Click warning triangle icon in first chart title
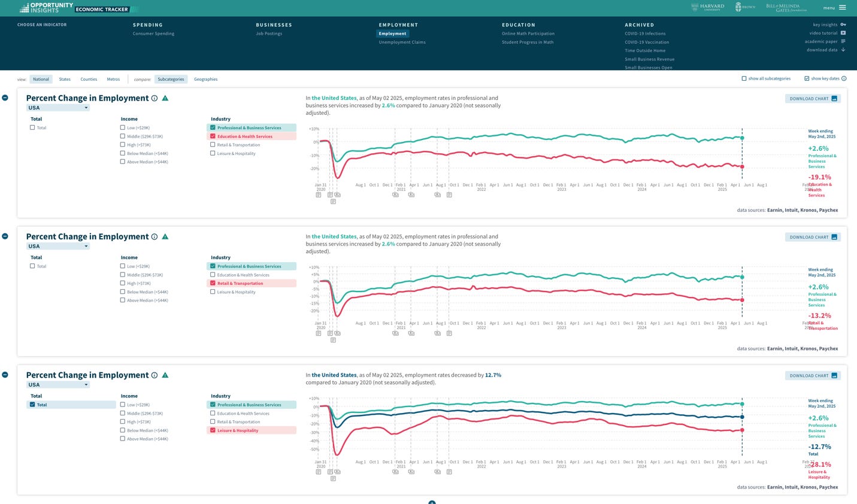This screenshot has height=504, width=857. [165, 98]
